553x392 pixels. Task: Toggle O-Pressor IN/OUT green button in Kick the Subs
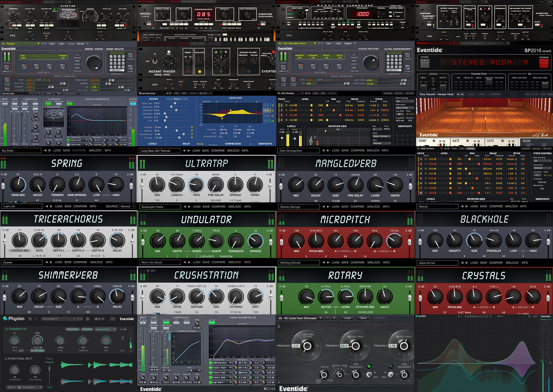[x=48, y=104]
